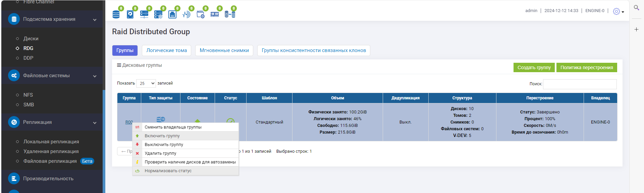
Task: Open the database replication arrows icon
Action: [230, 14]
